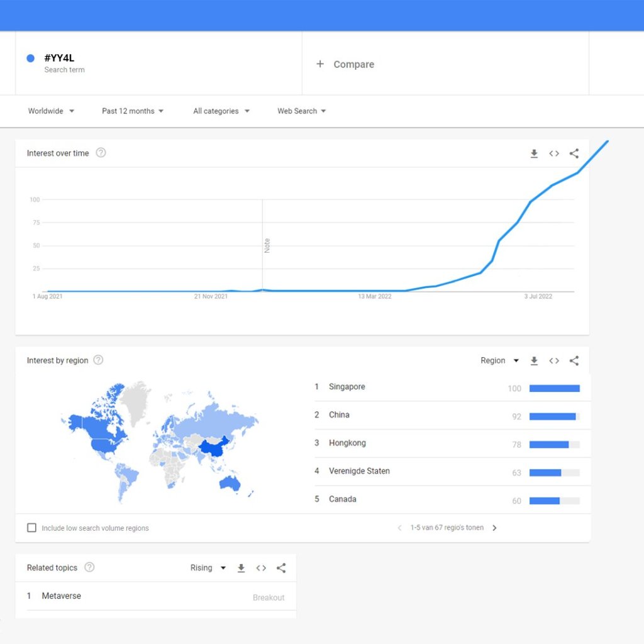Image resolution: width=644 pixels, height=644 pixels.
Task: Open the All categories dropdown
Action: coord(221,111)
